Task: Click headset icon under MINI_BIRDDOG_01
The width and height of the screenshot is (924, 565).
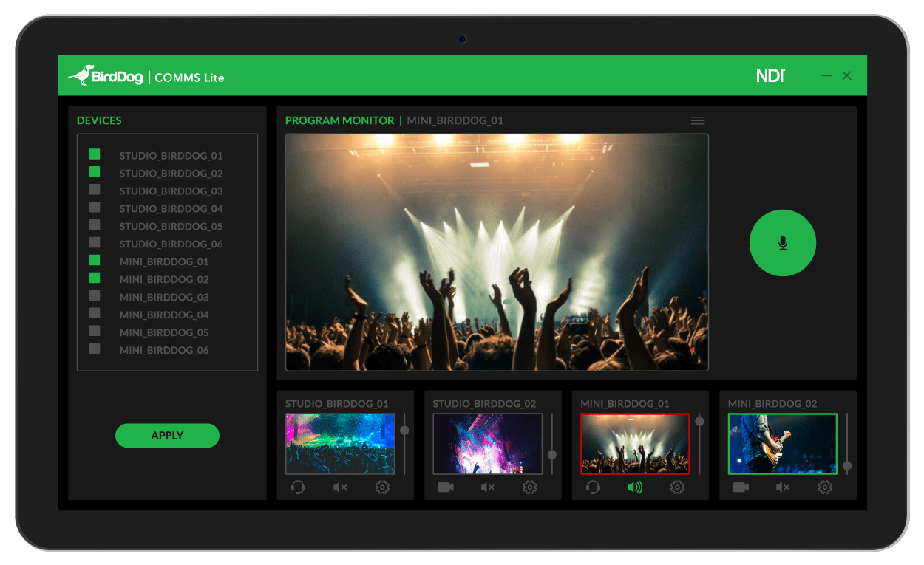Action: [593, 487]
